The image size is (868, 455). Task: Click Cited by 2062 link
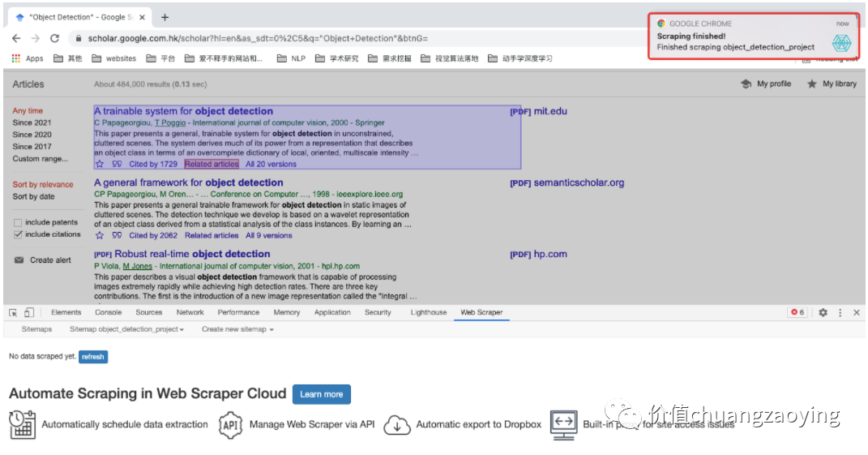click(153, 235)
